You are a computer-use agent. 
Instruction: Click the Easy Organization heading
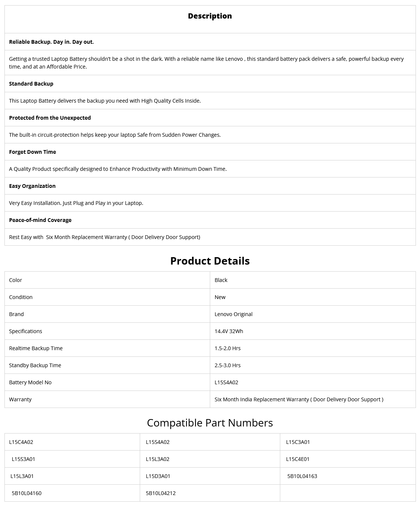pyautogui.click(x=32, y=186)
